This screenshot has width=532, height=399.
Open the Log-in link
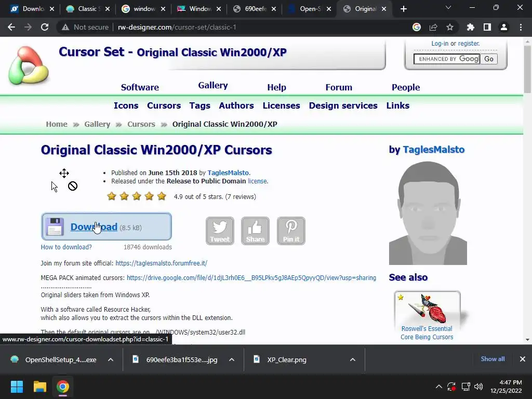440,44
